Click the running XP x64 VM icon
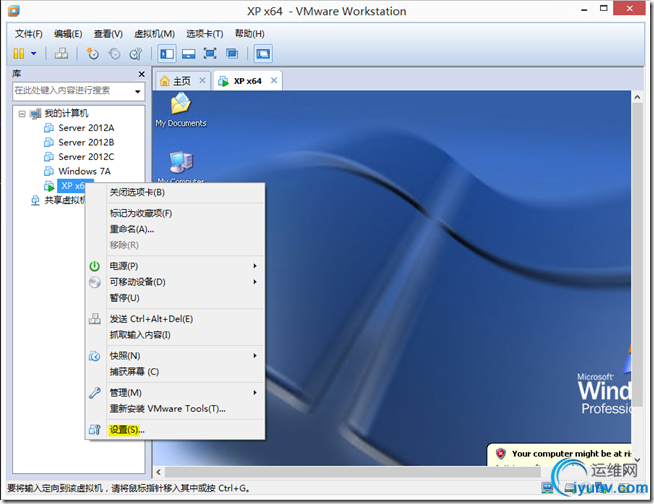 coord(49,186)
